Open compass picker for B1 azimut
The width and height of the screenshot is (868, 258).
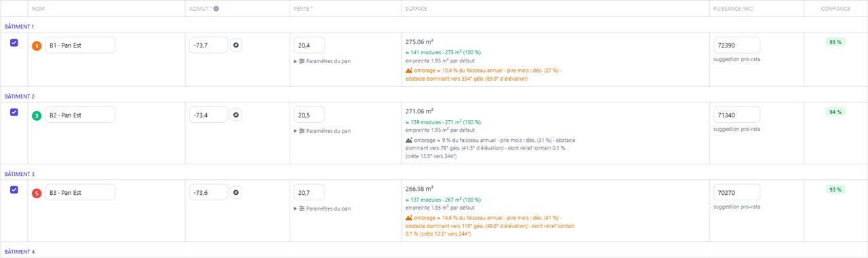click(236, 45)
